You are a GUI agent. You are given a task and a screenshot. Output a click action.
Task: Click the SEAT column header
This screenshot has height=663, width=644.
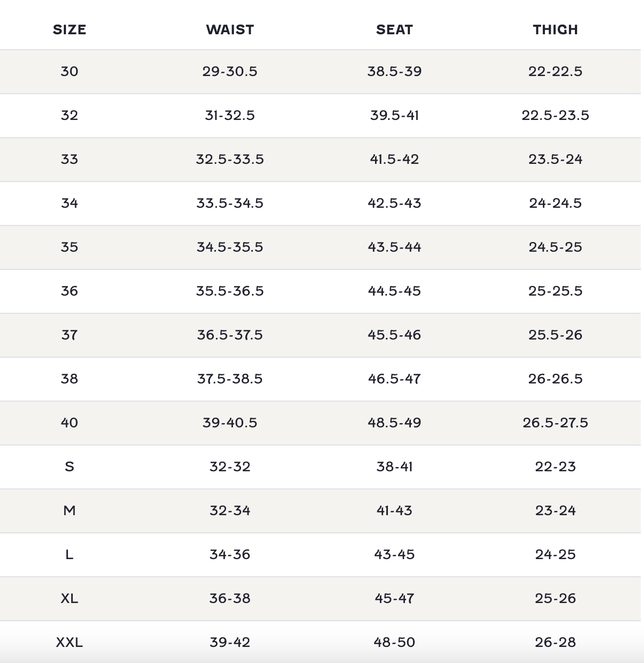[x=394, y=29]
